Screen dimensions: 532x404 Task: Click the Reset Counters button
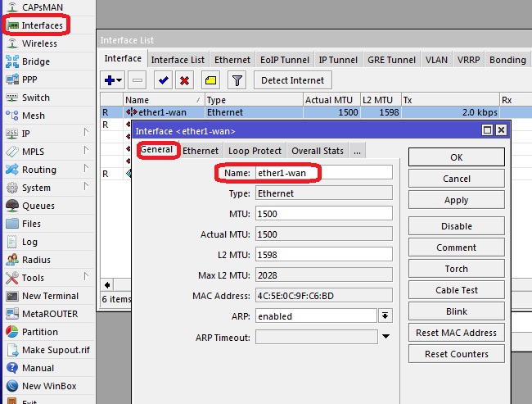(457, 354)
